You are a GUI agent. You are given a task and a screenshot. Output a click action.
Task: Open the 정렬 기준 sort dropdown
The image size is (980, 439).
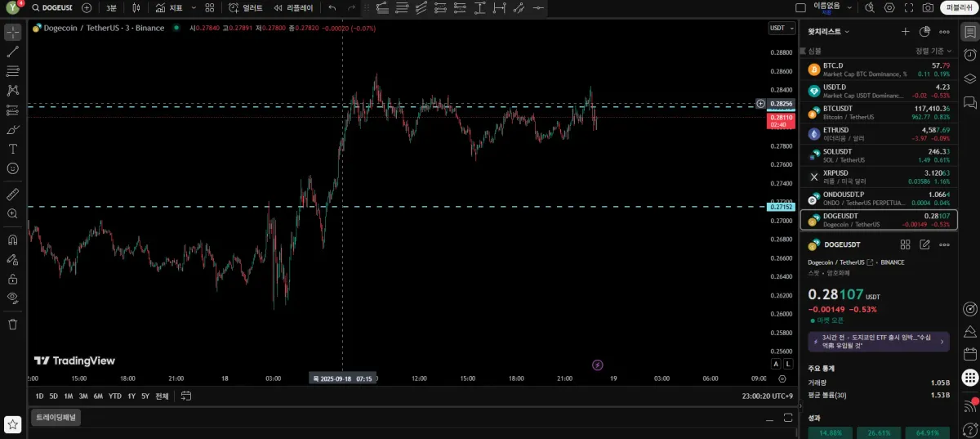click(933, 51)
